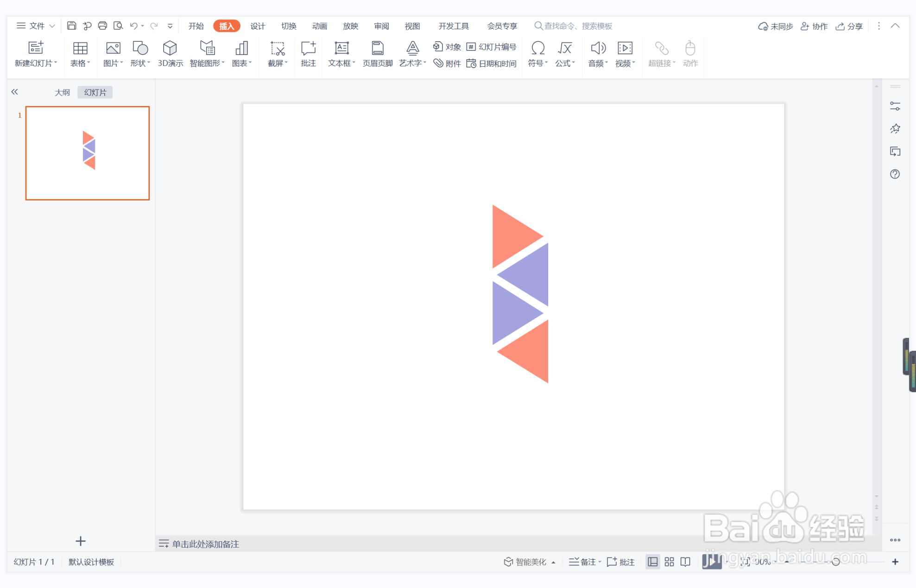
Task: Open 页眉页脚 header footer tool
Action: [x=377, y=54]
